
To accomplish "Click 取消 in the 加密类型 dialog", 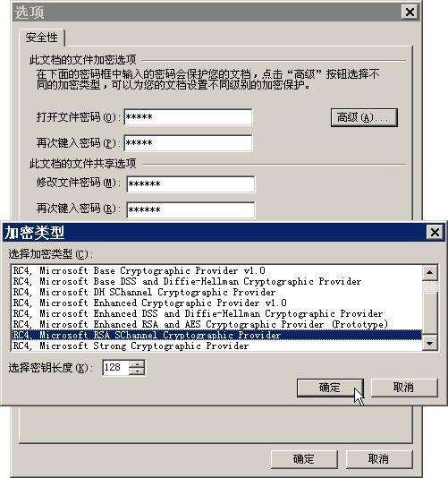I will (404, 388).
